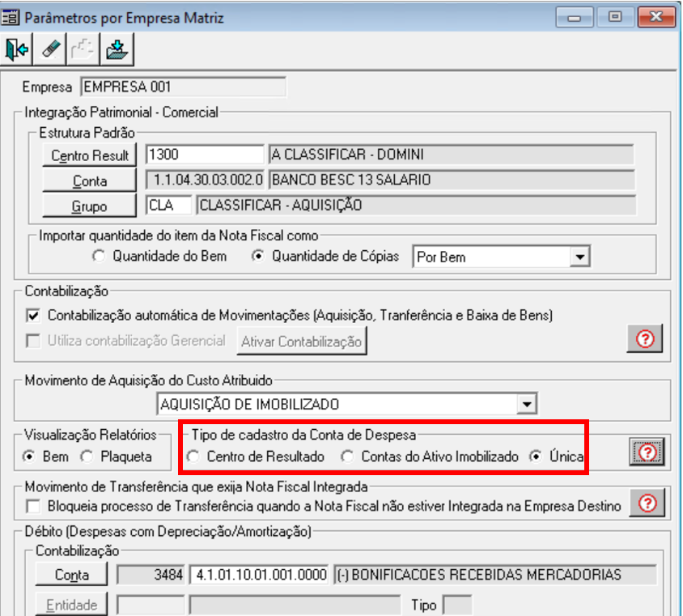Viewport: 683px width, 616px height.
Task: Click the BONIFICACOES RECEBIDAS MERCADORIAS description
Action: [495, 575]
